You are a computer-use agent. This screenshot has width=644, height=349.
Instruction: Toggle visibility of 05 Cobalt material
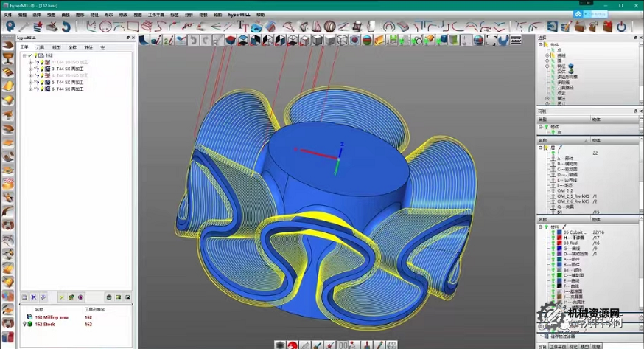553,232
